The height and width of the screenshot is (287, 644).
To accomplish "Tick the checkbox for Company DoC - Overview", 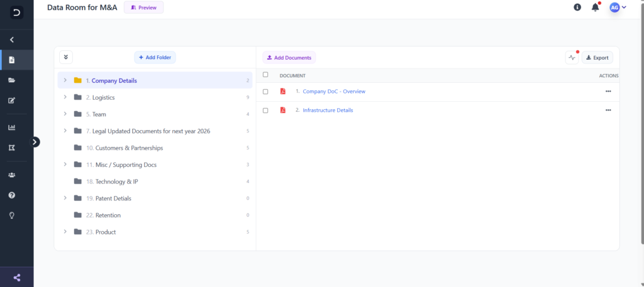I will click(265, 92).
